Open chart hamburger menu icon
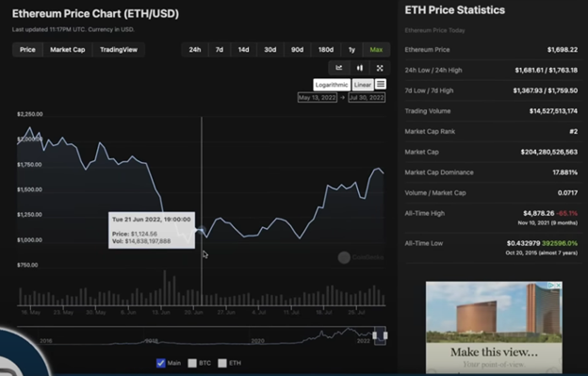The height and width of the screenshot is (376, 588). [381, 85]
